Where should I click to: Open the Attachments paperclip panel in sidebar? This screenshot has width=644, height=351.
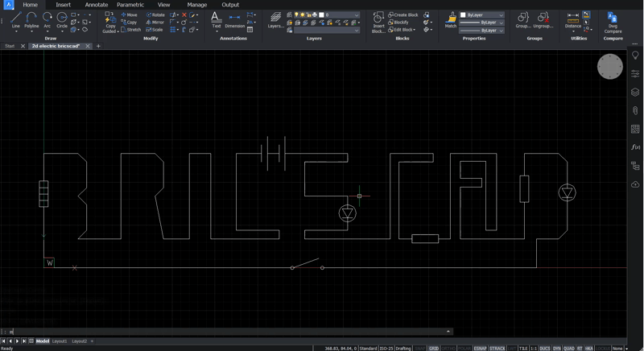(635, 110)
